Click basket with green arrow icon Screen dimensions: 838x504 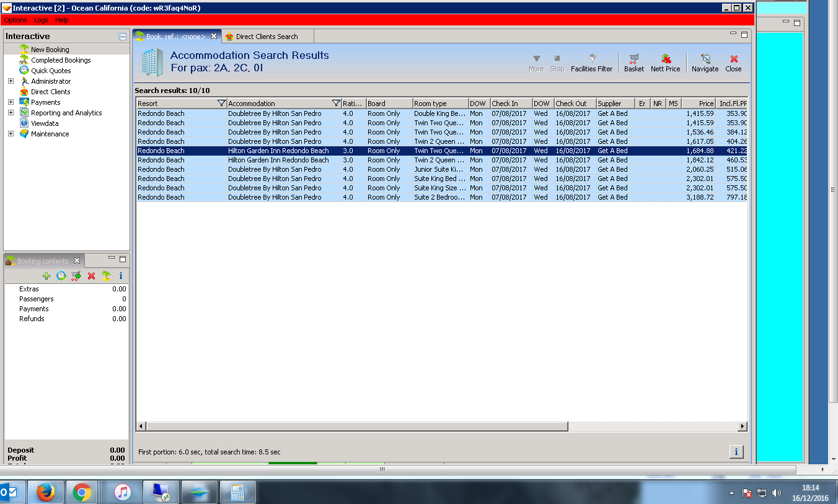click(76, 276)
